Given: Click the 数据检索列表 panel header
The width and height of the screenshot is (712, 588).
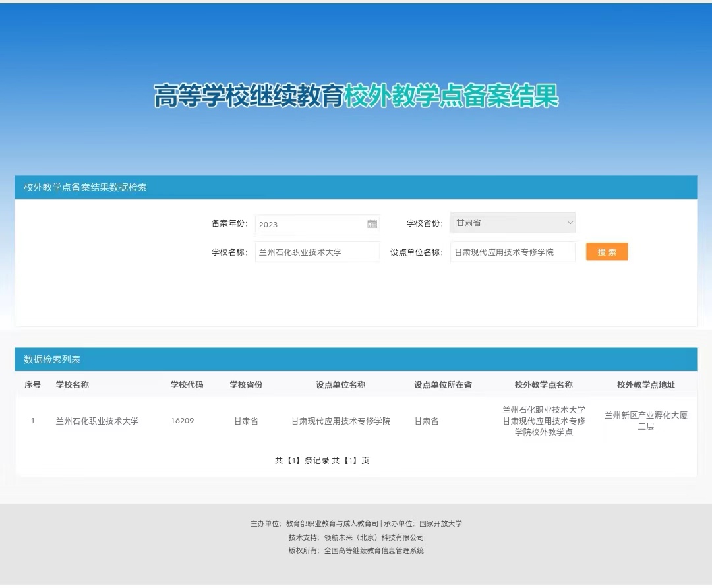Looking at the screenshot, I should point(356,359).
